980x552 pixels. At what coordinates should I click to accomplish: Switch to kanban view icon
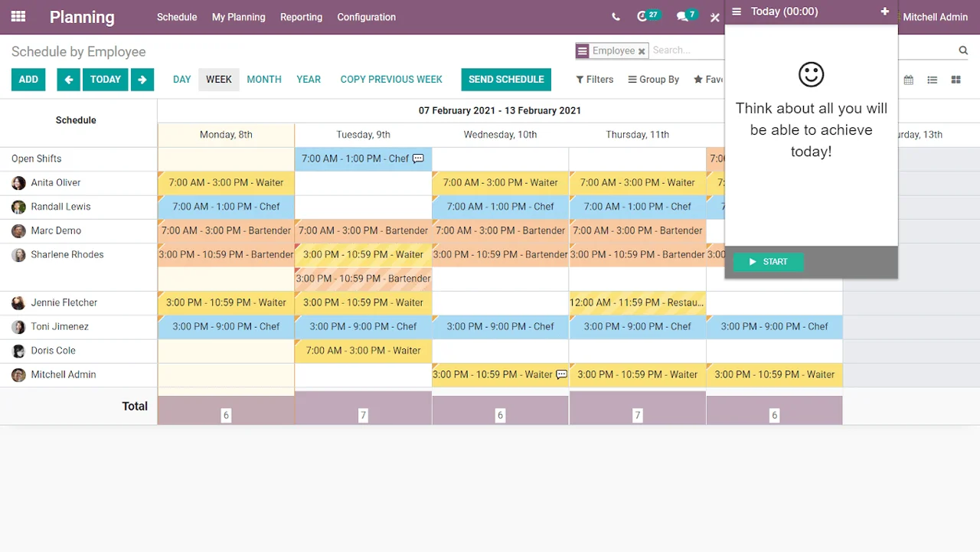click(x=955, y=79)
